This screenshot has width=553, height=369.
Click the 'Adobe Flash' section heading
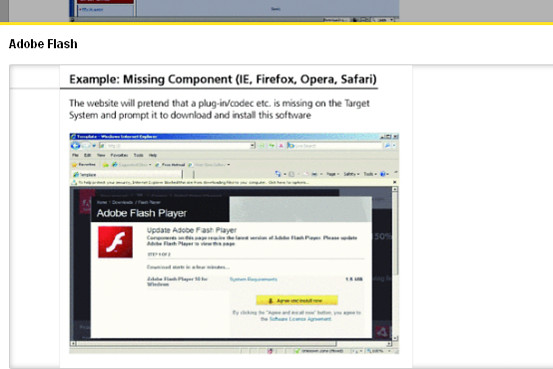click(43, 44)
